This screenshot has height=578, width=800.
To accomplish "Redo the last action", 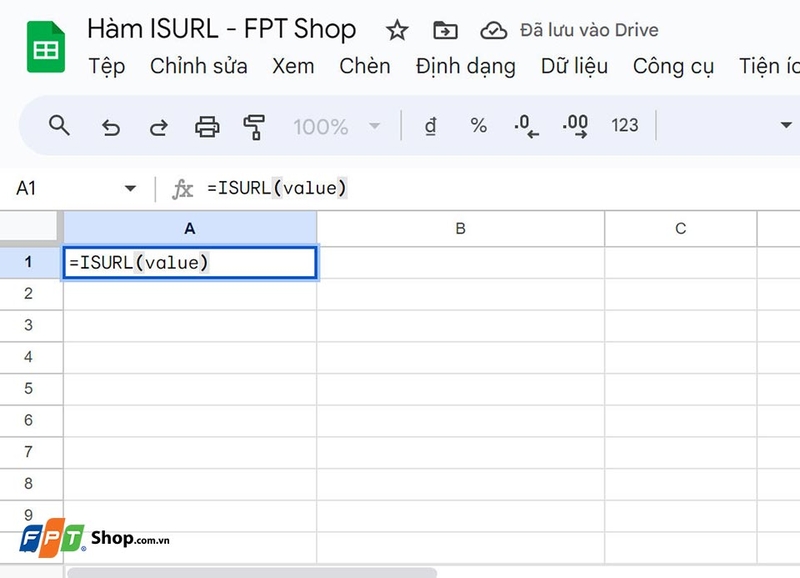I will (x=158, y=127).
